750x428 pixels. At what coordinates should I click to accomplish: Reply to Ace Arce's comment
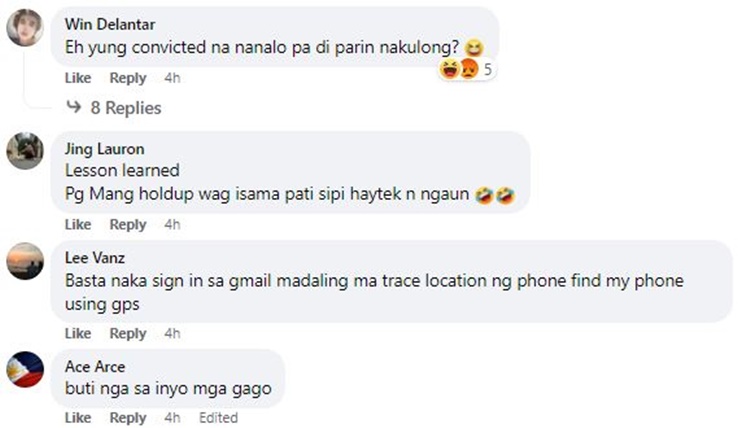(x=128, y=417)
